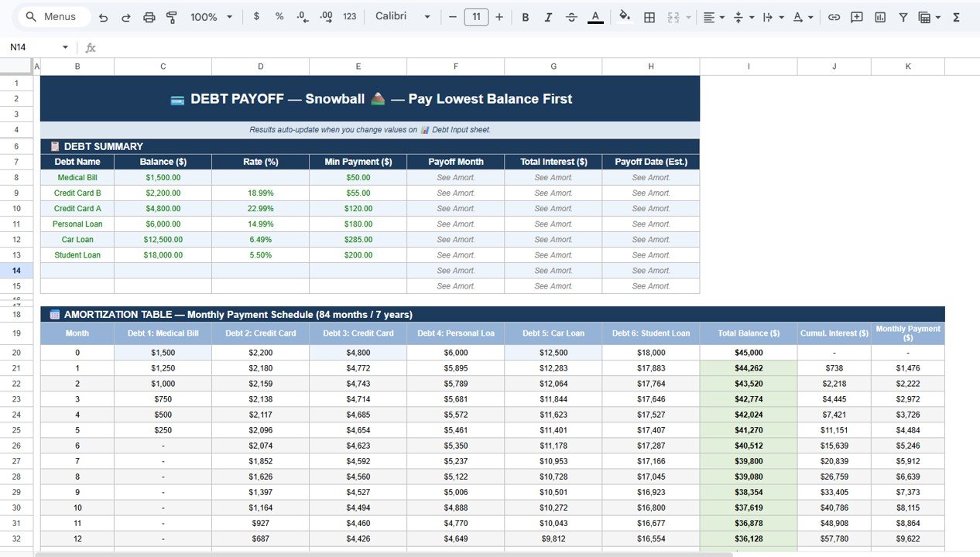Insert a chart into the sheet
Viewport: 980px width, 557px height.
pos(880,16)
